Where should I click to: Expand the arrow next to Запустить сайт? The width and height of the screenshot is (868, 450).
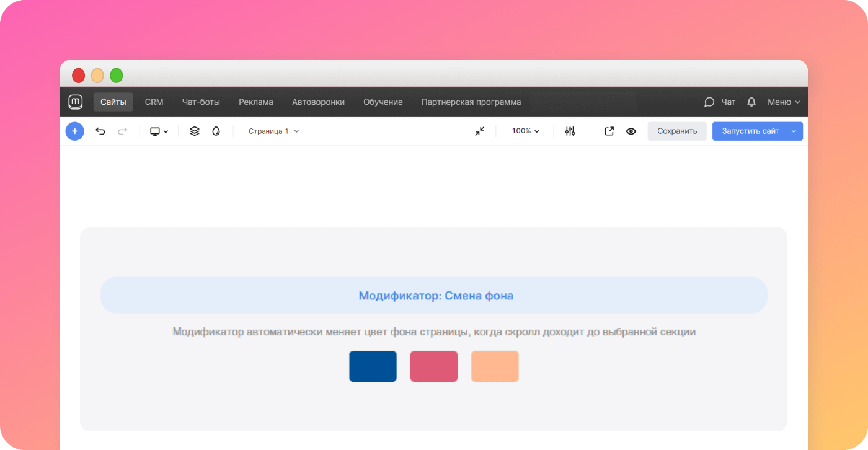(x=794, y=131)
